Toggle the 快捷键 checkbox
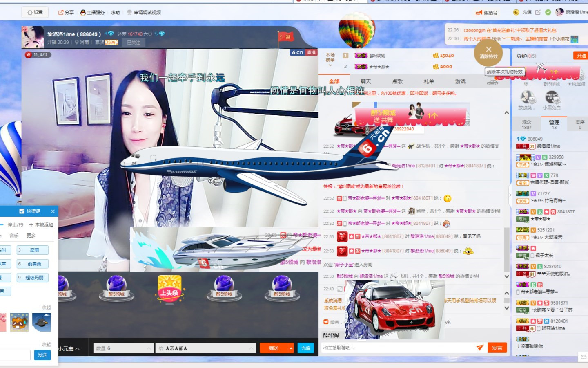This screenshot has width=588, height=368. pyautogui.click(x=22, y=211)
